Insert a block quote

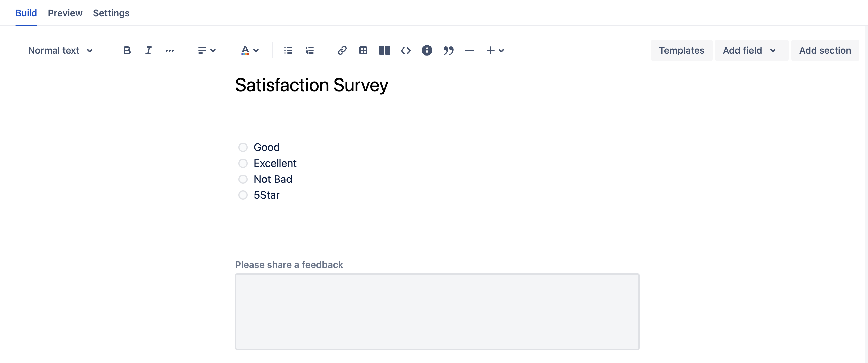(x=448, y=51)
